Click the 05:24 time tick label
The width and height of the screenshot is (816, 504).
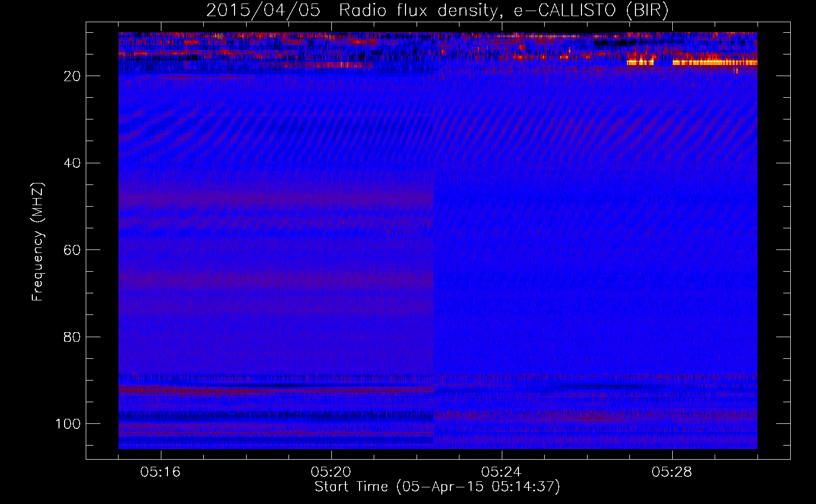(x=502, y=472)
